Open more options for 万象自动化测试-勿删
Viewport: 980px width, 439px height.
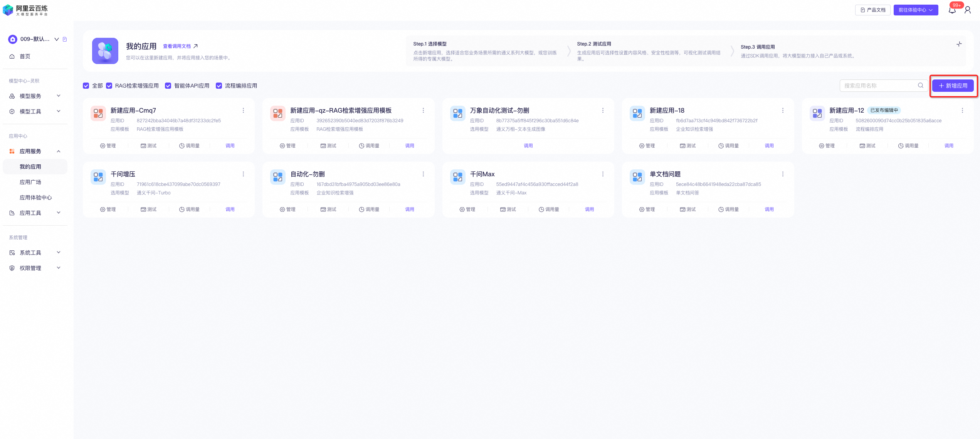pyautogui.click(x=603, y=111)
